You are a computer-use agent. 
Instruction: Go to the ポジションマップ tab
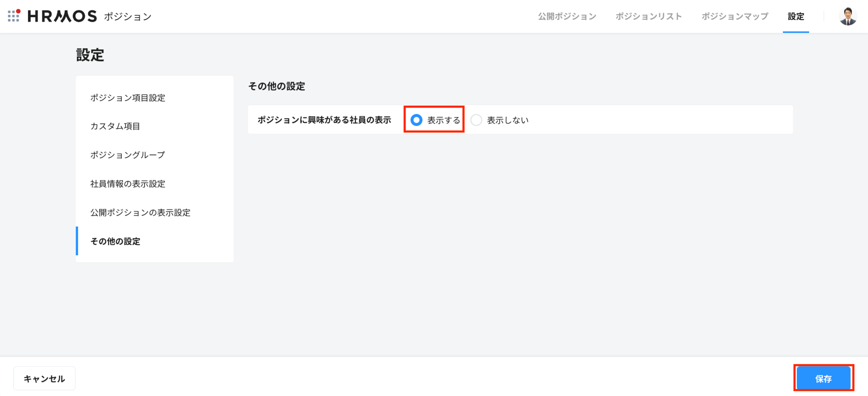[x=735, y=16]
